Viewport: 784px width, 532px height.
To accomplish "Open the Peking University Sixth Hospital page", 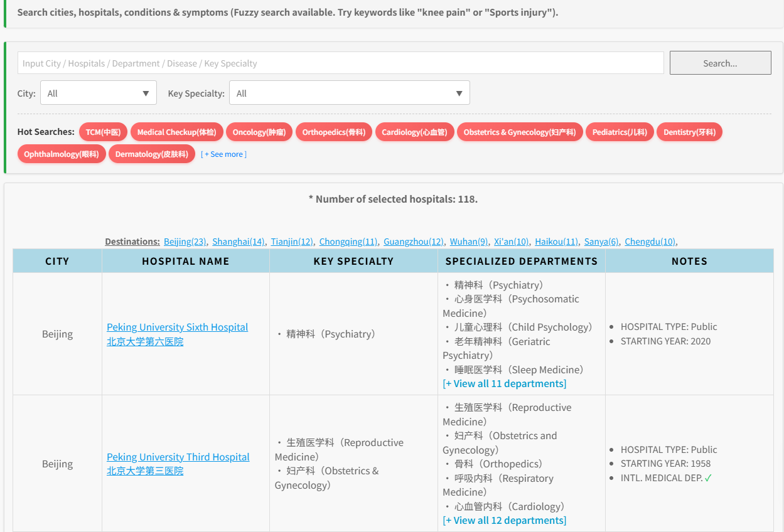I will click(177, 327).
